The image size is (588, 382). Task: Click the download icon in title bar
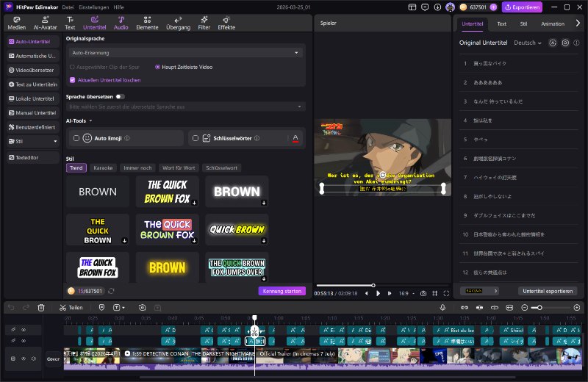437,7
